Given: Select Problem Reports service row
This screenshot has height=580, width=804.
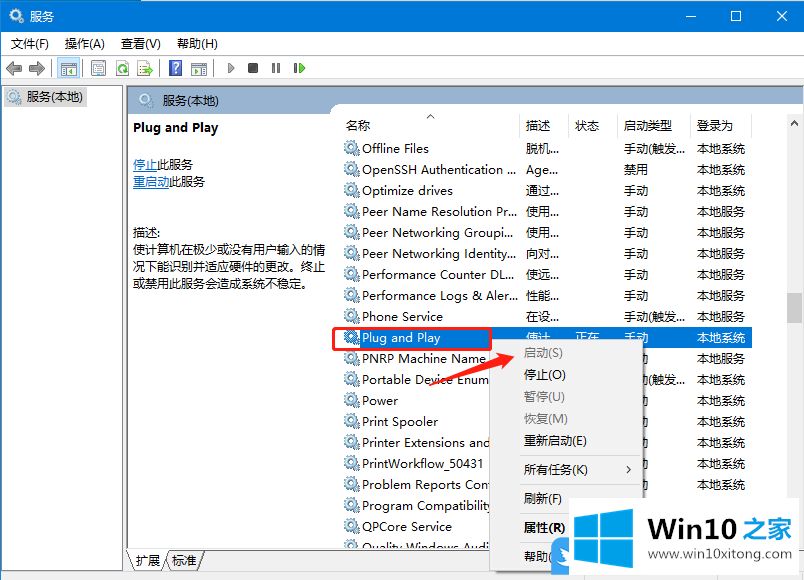Looking at the screenshot, I should coord(416,485).
